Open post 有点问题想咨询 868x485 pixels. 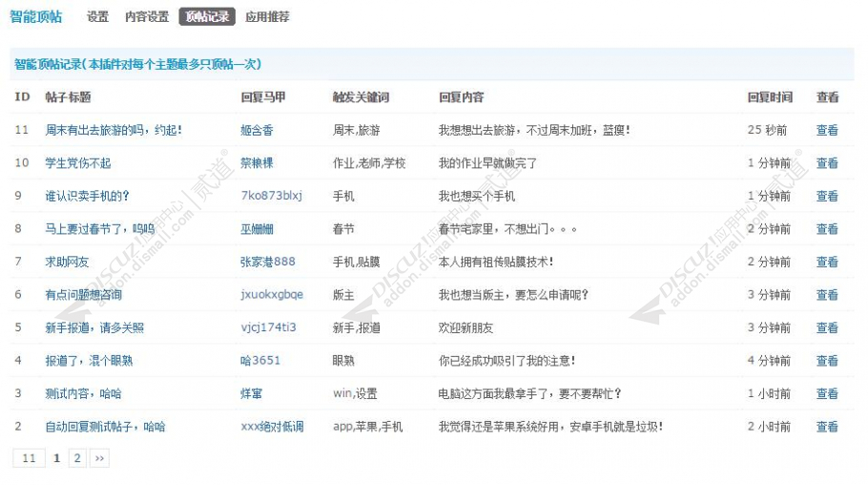(x=84, y=295)
